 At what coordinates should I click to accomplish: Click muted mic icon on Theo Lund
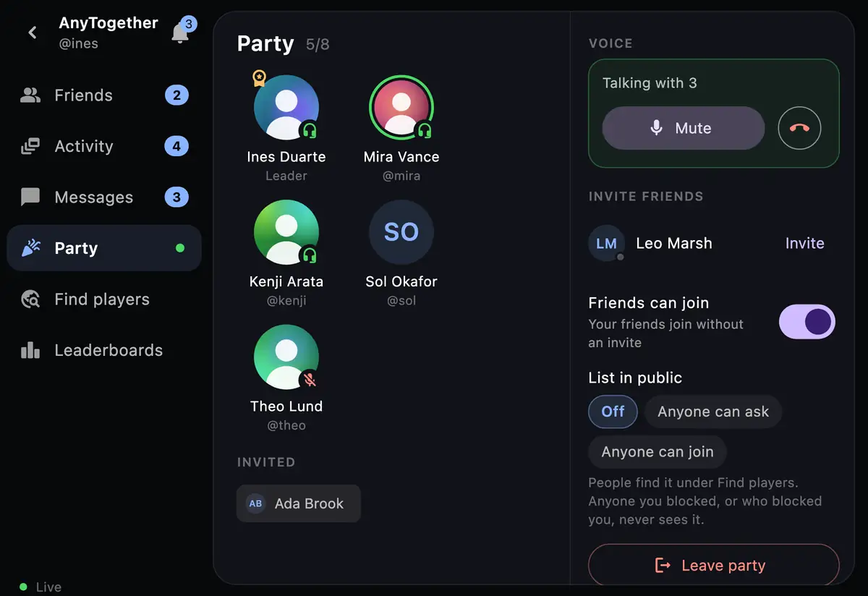click(x=310, y=380)
